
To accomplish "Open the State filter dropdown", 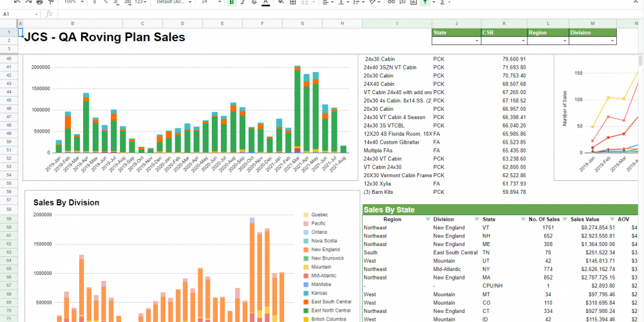I will tap(478, 41).
